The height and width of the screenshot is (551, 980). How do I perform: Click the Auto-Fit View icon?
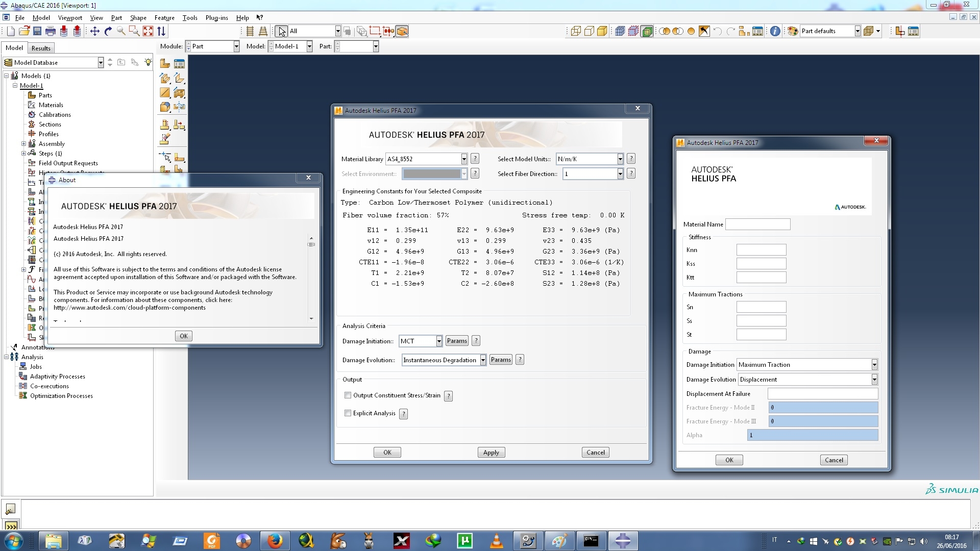[x=148, y=31]
